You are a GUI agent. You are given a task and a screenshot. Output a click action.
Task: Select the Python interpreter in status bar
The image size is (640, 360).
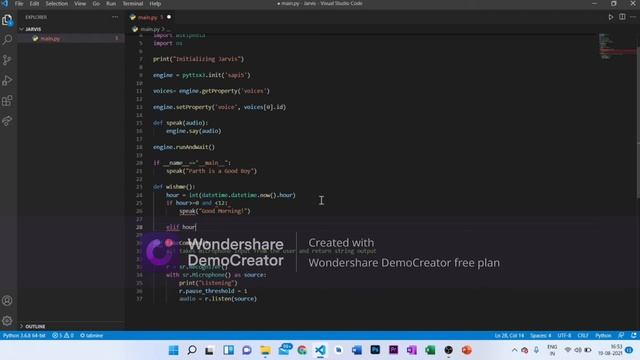(24, 336)
